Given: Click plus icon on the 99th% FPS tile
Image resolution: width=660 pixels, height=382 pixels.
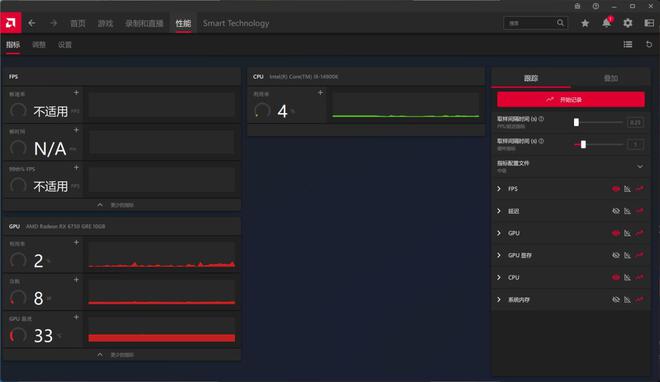Looking at the screenshot, I should [76, 168].
